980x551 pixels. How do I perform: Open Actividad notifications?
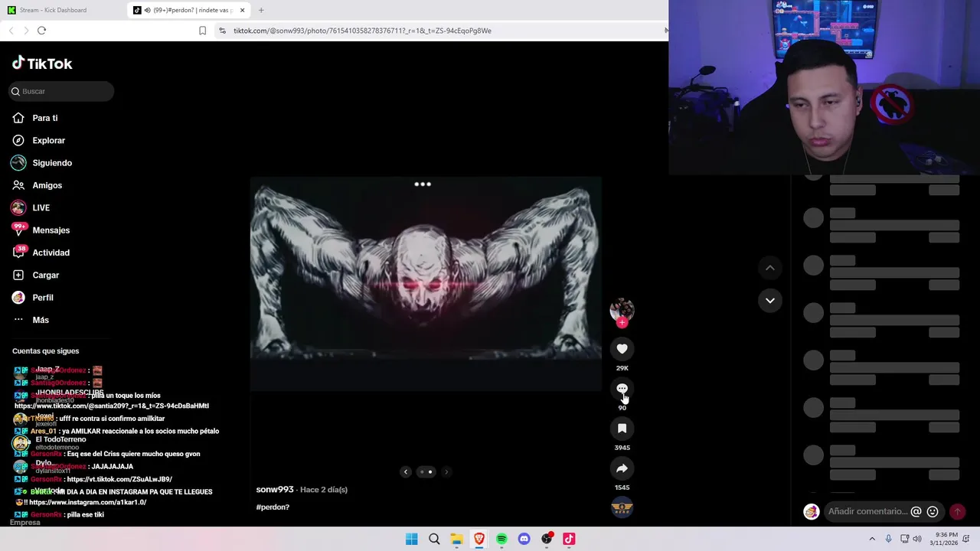coord(51,253)
